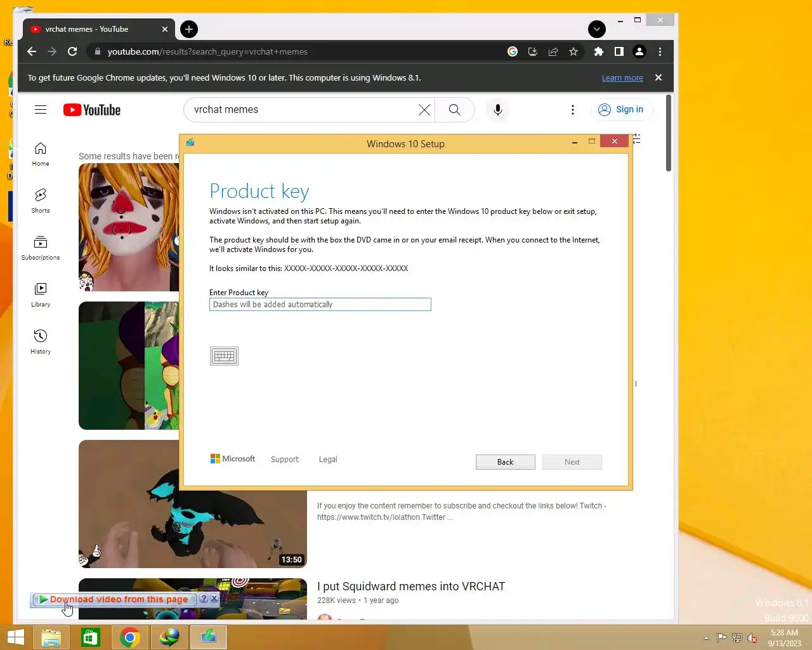This screenshot has height=650, width=812.
Task: Click the on-screen keyboard icon in Setup
Action: coord(224,356)
